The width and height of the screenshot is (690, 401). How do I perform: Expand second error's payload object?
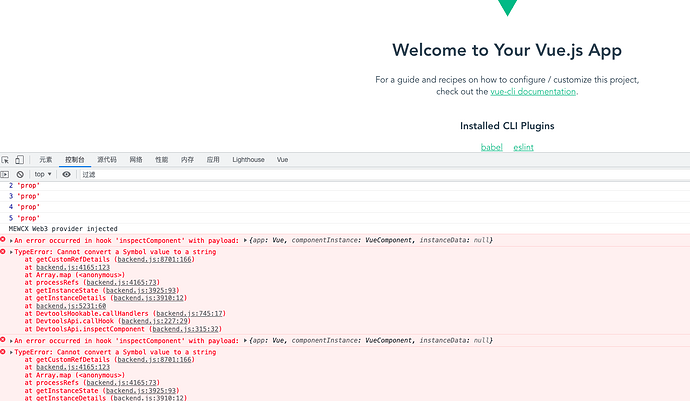245,341
